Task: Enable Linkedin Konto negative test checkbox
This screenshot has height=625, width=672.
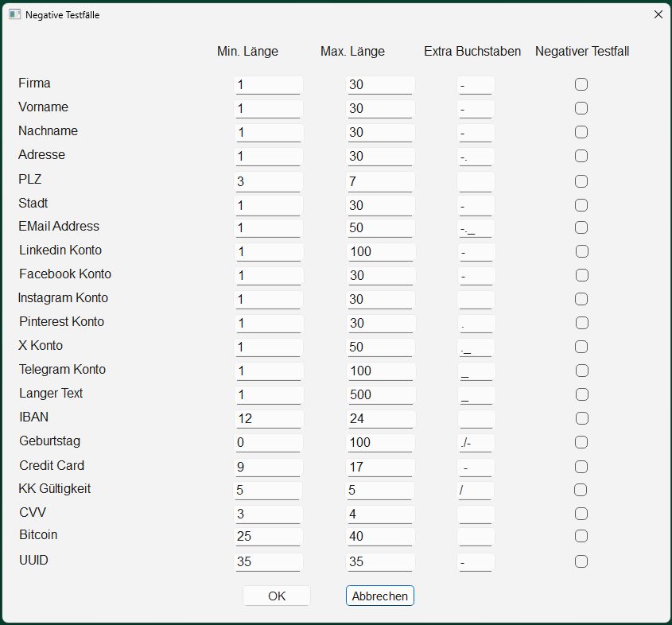Action: pyautogui.click(x=582, y=251)
